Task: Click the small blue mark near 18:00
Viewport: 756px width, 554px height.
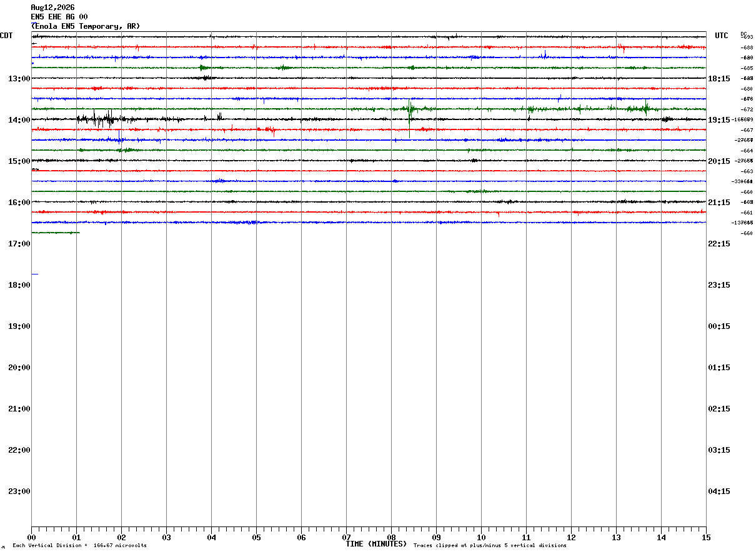Action: coord(35,274)
